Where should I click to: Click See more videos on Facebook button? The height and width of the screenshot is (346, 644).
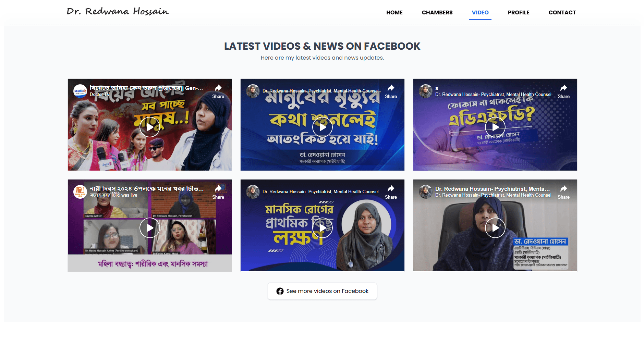coord(322,291)
